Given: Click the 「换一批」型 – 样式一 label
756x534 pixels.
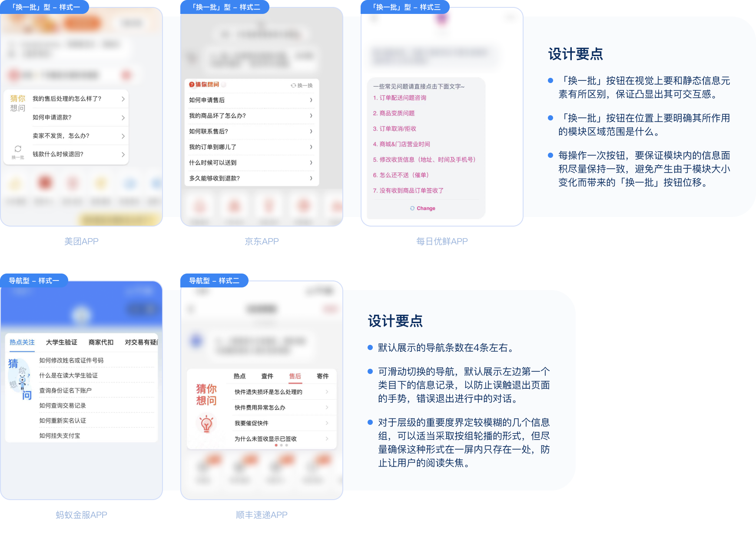Looking at the screenshot, I should (x=45, y=7).
